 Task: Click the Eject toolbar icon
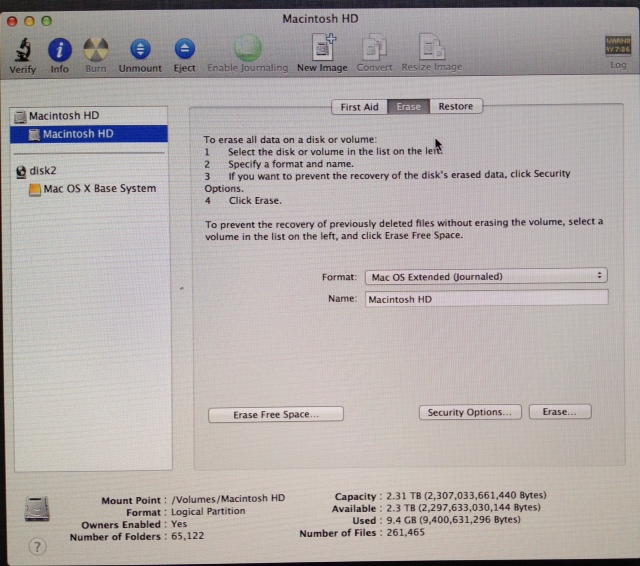pyautogui.click(x=184, y=49)
